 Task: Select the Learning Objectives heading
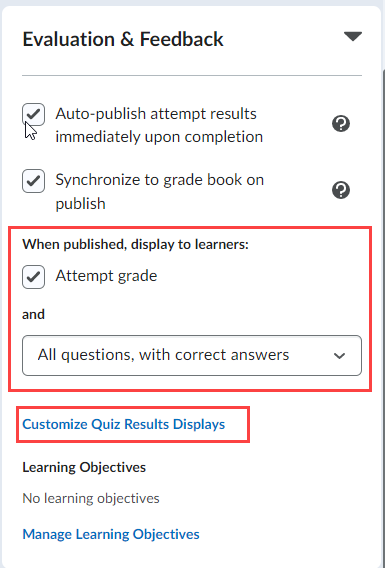coord(84,467)
